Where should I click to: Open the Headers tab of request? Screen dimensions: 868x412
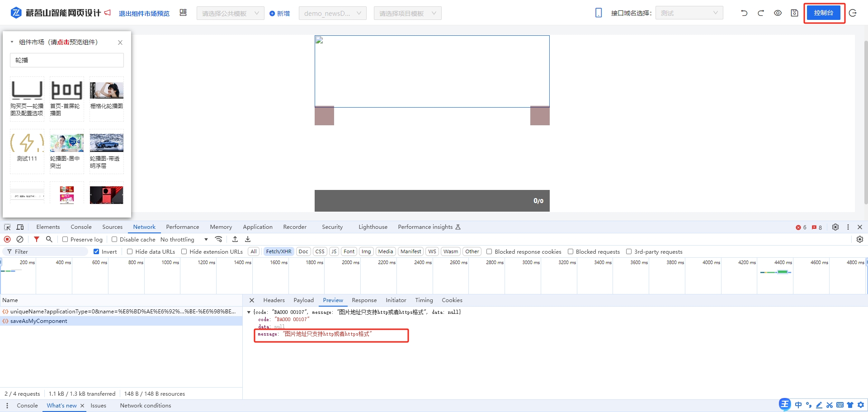[274, 300]
